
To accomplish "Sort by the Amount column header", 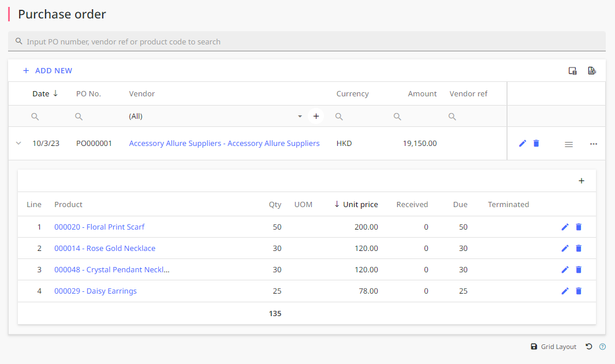I will click(x=422, y=93).
